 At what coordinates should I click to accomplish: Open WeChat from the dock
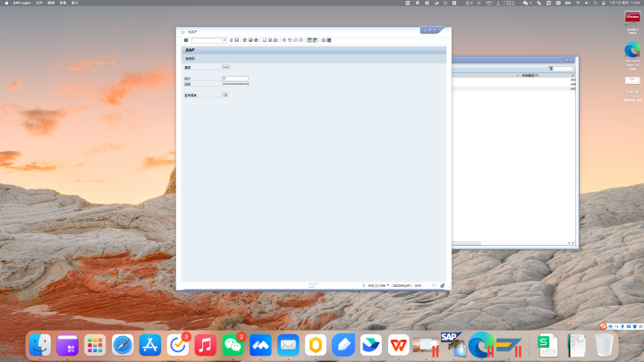coord(233,345)
